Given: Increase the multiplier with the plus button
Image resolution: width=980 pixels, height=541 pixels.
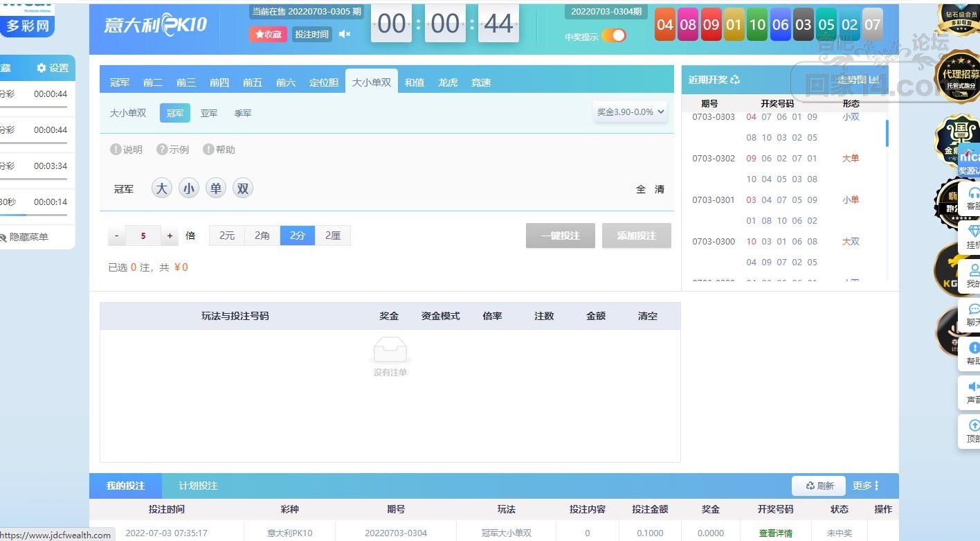Looking at the screenshot, I should [x=170, y=236].
